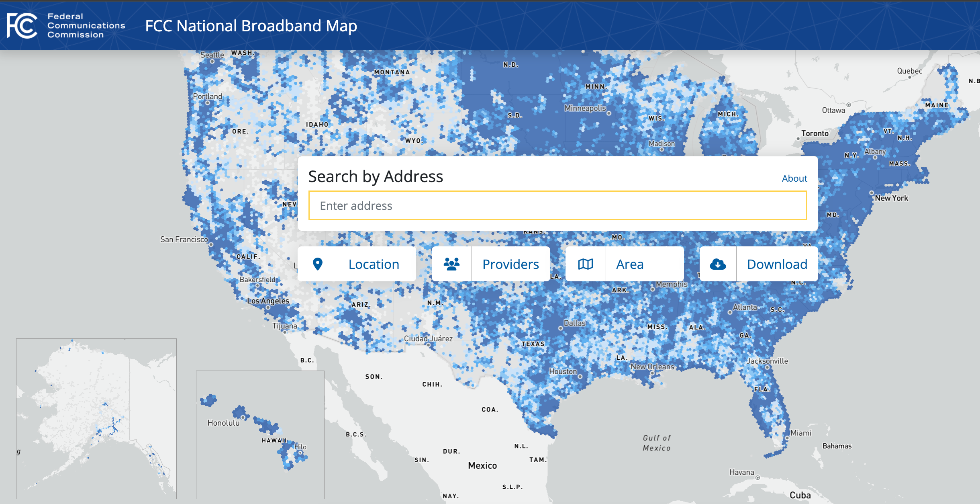Click the Area map icon button
Screen dimensions: 980x504
(584, 264)
